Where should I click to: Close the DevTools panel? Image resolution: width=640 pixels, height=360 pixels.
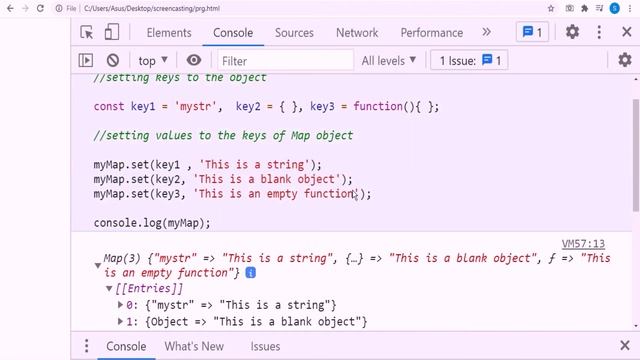coord(627,32)
